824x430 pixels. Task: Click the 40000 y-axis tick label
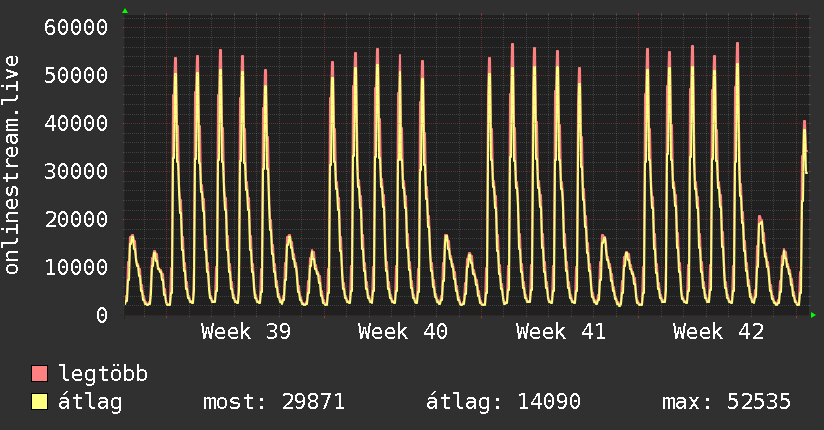point(76,124)
